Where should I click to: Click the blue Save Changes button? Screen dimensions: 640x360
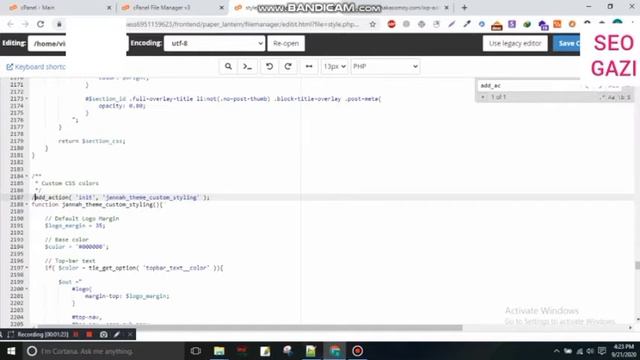[567, 43]
